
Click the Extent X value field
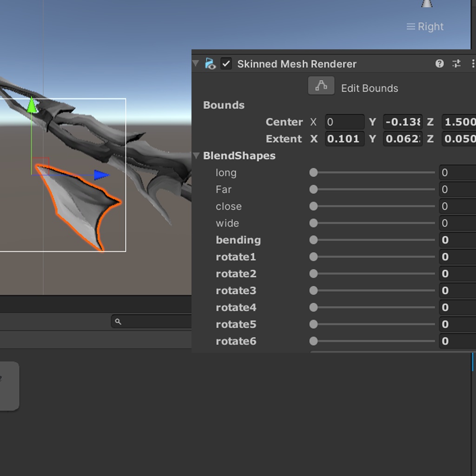[344, 139]
